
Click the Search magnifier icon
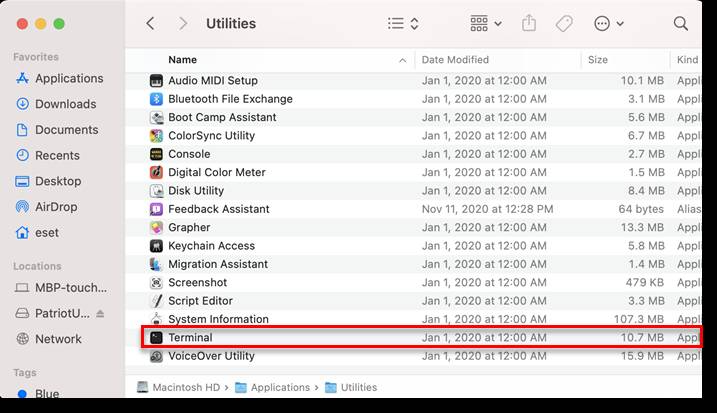pos(680,23)
